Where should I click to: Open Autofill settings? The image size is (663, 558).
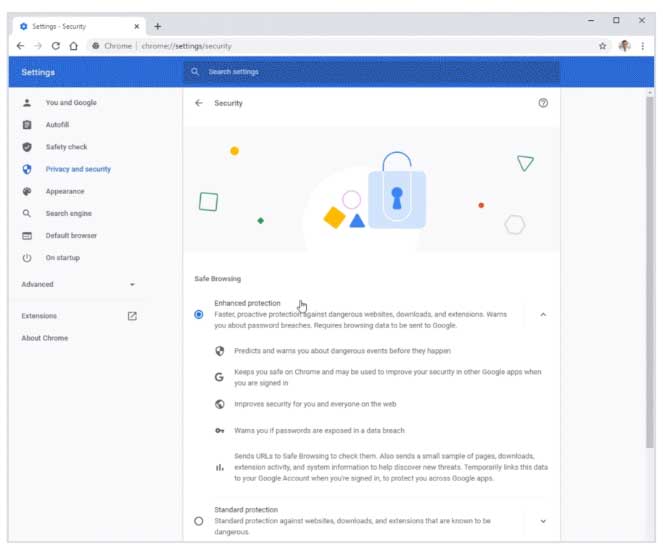tap(58, 125)
